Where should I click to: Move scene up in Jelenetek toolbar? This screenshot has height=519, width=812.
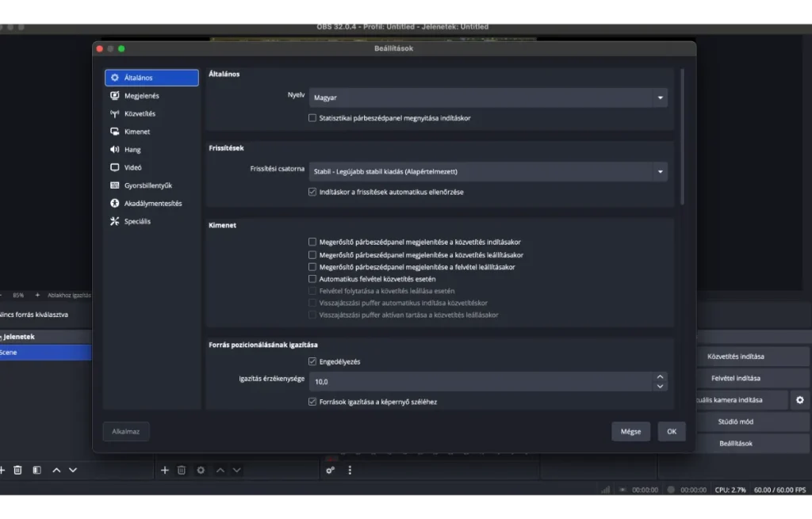click(56, 471)
